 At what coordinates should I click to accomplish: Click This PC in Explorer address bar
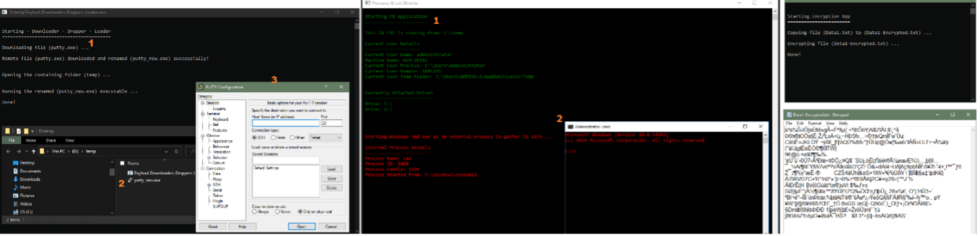[58, 152]
